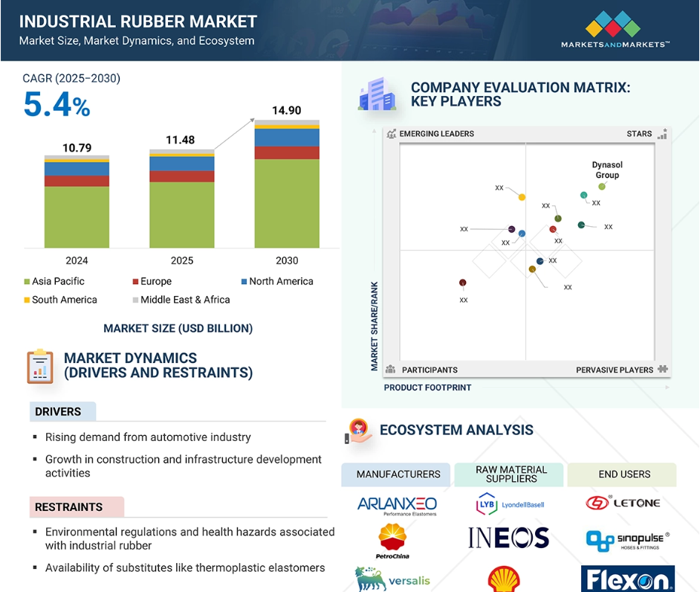700x592 pixels.
Task: Click the 'PARTICIPANTS' quadrant label
Action: [430, 370]
